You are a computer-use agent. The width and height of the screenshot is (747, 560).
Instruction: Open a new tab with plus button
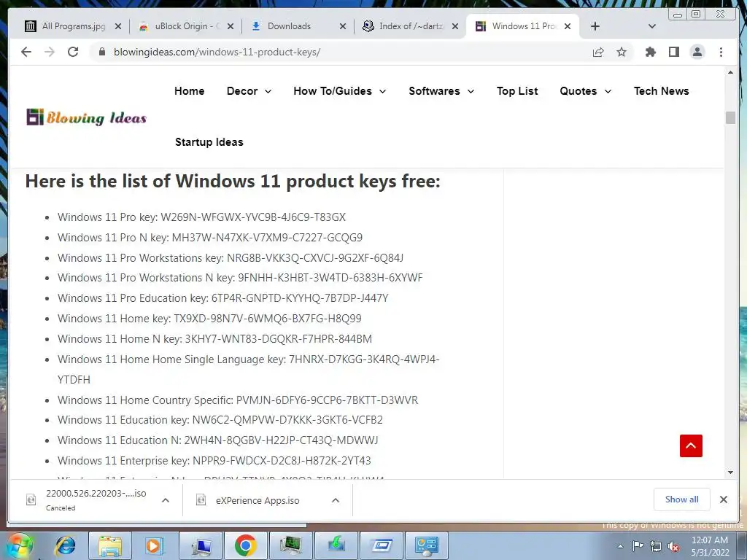pos(595,26)
